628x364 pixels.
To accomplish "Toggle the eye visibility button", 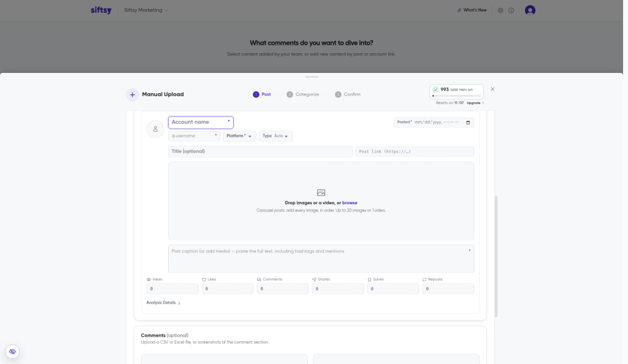I will (12, 352).
